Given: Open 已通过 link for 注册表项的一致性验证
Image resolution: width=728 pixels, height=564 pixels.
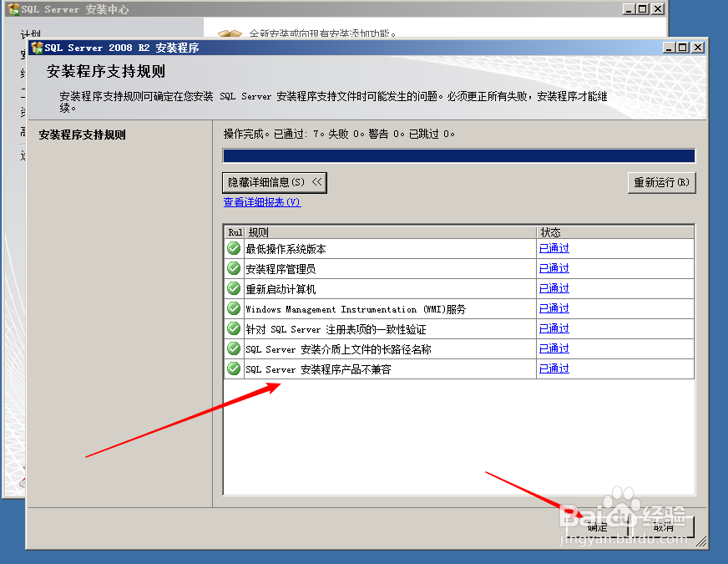Looking at the screenshot, I should pyautogui.click(x=554, y=329).
